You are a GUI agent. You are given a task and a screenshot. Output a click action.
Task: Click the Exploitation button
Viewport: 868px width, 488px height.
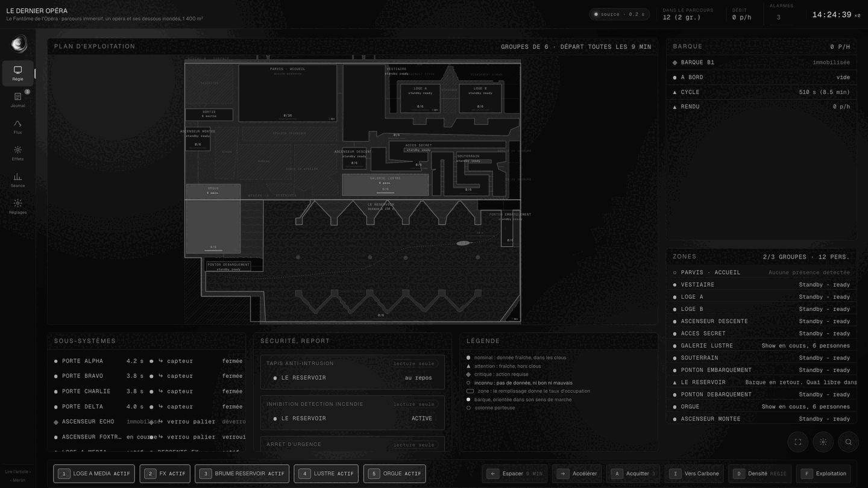coord(823,474)
